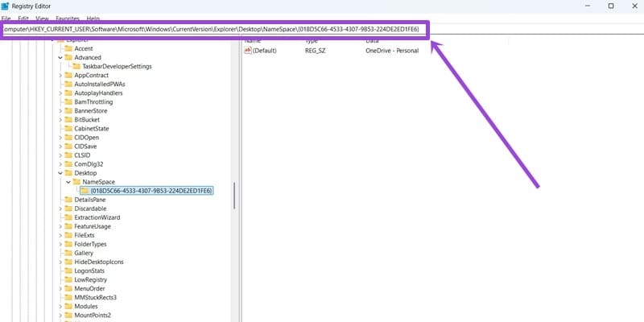Select the Modules key
Screen dimensions: 644x322
pos(86,307)
